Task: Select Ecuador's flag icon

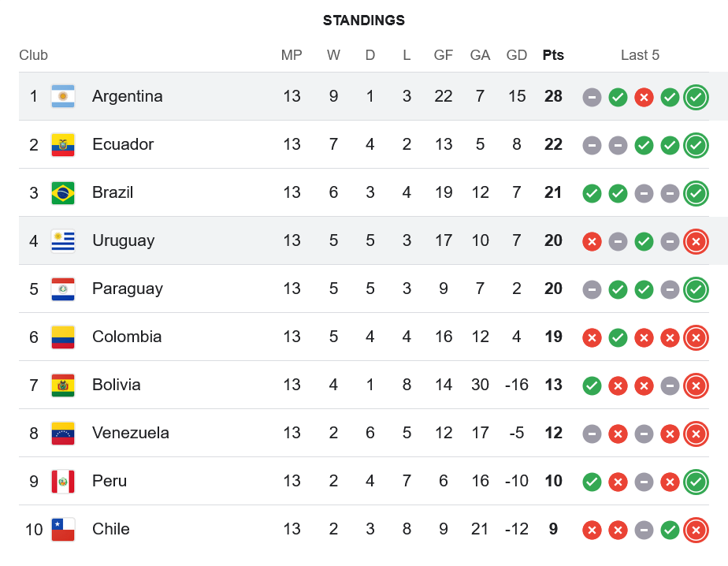Action: [63, 144]
